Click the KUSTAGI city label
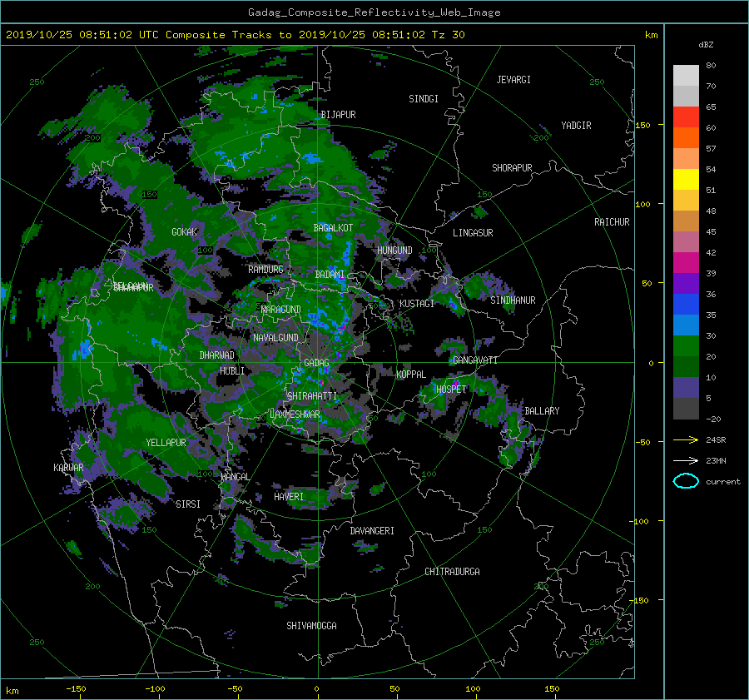This screenshot has width=749, height=700. (x=417, y=304)
